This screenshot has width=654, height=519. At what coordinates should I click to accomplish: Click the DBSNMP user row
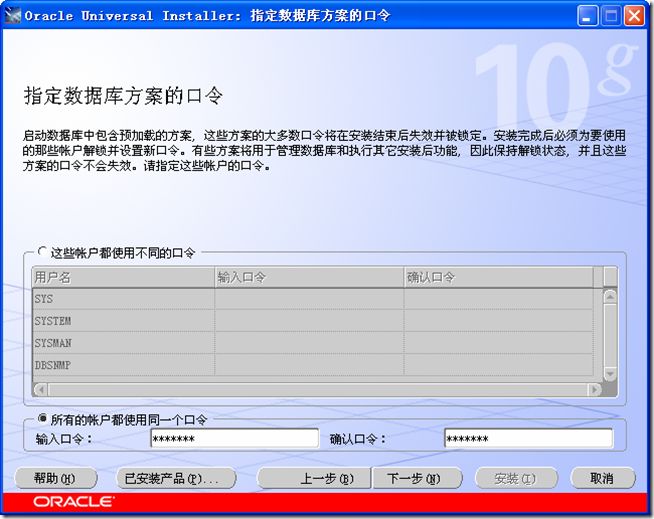[313, 365]
